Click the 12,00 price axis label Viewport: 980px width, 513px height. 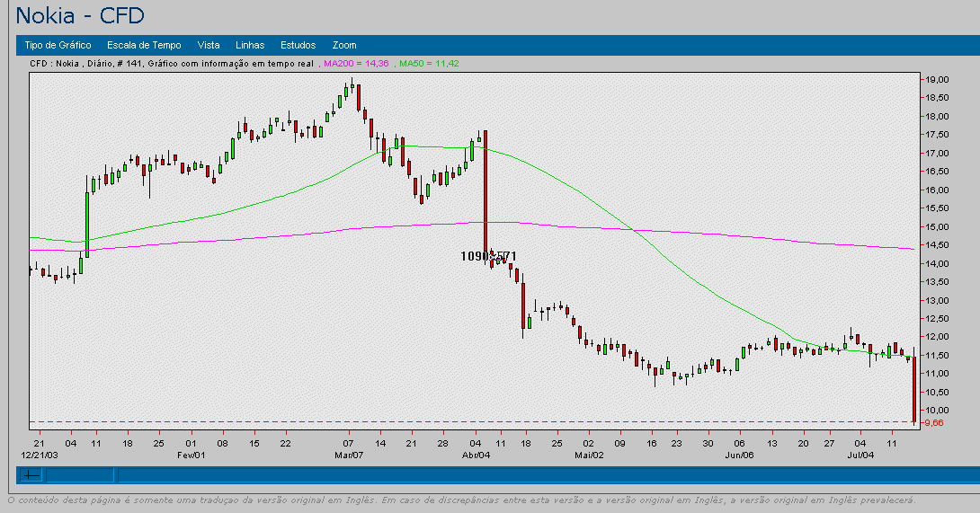coord(937,337)
